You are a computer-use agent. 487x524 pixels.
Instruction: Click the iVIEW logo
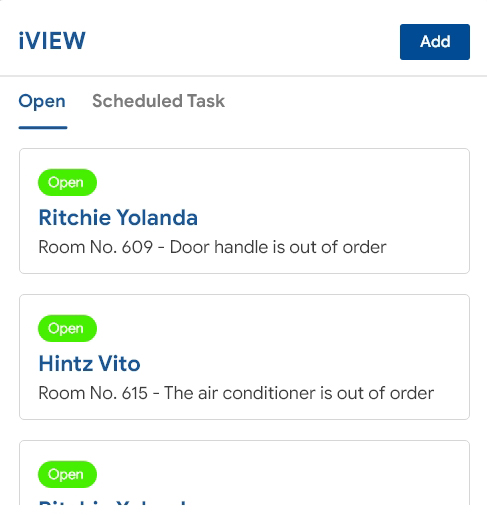tap(52, 41)
